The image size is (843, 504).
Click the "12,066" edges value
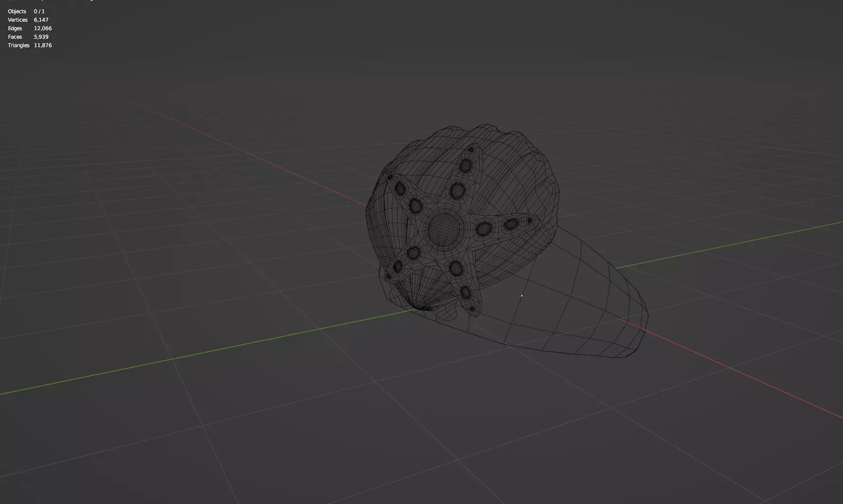43,28
